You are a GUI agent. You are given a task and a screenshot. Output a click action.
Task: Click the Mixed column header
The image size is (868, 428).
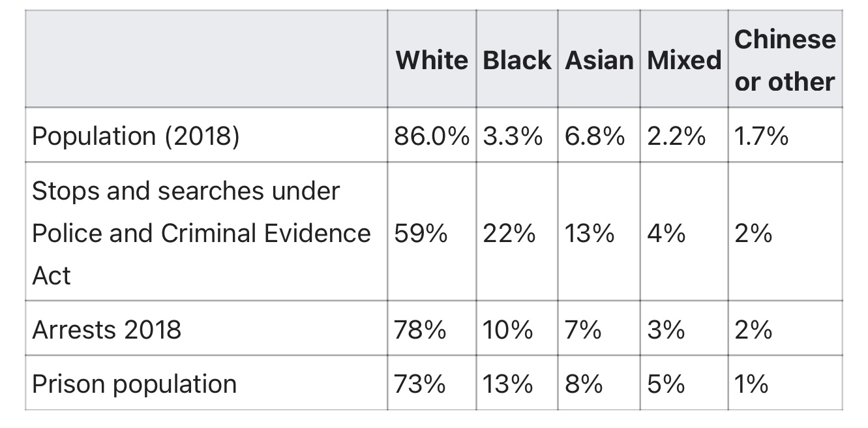[684, 60]
